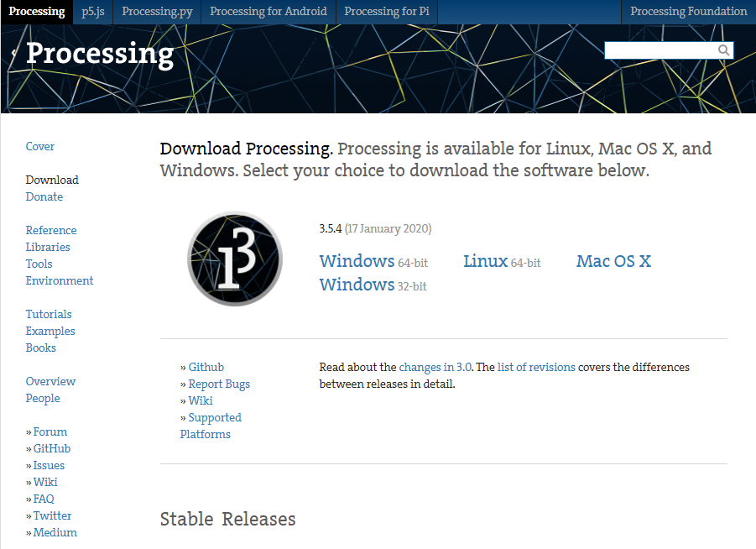Go to Processing for Android tab
Viewport: 756px width, 549px height.
268,12
